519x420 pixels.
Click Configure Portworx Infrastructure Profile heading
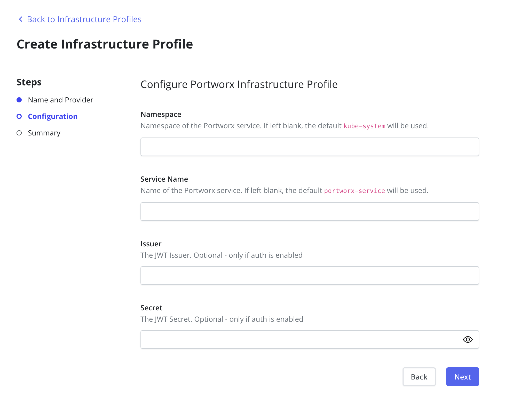pyautogui.click(x=239, y=84)
